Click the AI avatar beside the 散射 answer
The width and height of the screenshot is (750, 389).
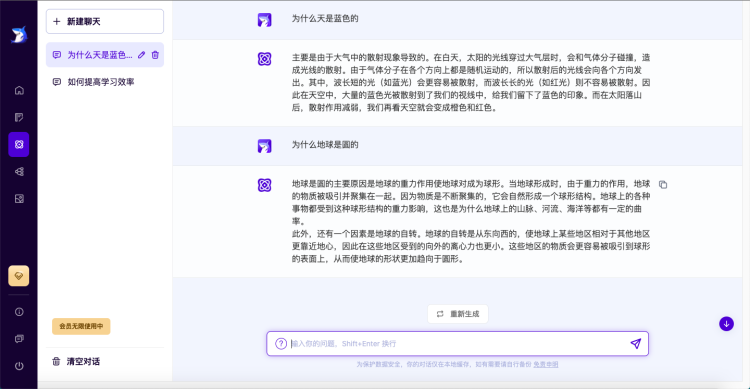(x=265, y=59)
